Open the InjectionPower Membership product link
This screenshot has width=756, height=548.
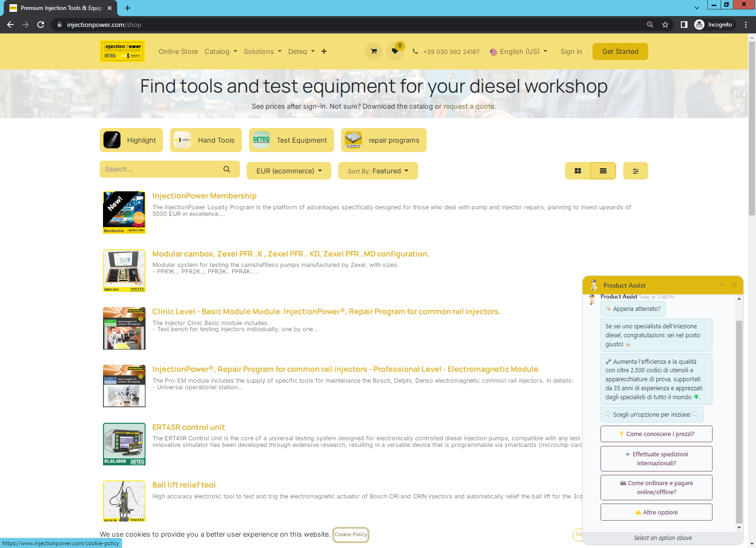coord(204,196)
